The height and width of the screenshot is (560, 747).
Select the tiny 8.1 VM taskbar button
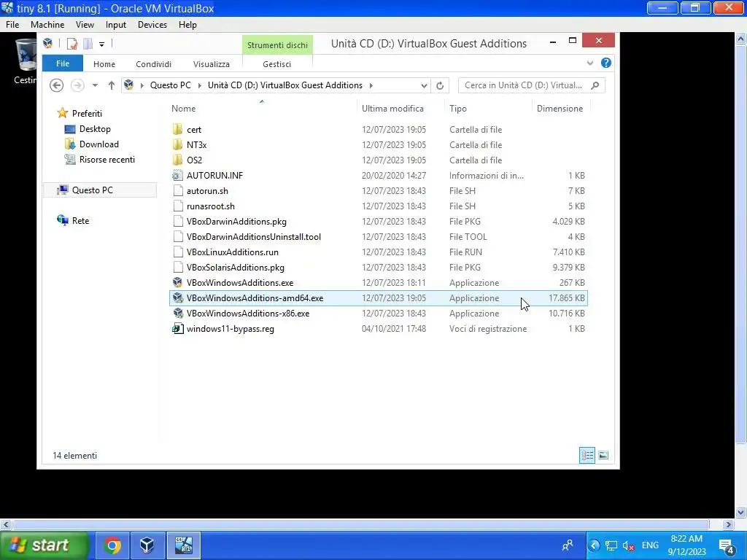pyautogui.click(x=184, y=545)
